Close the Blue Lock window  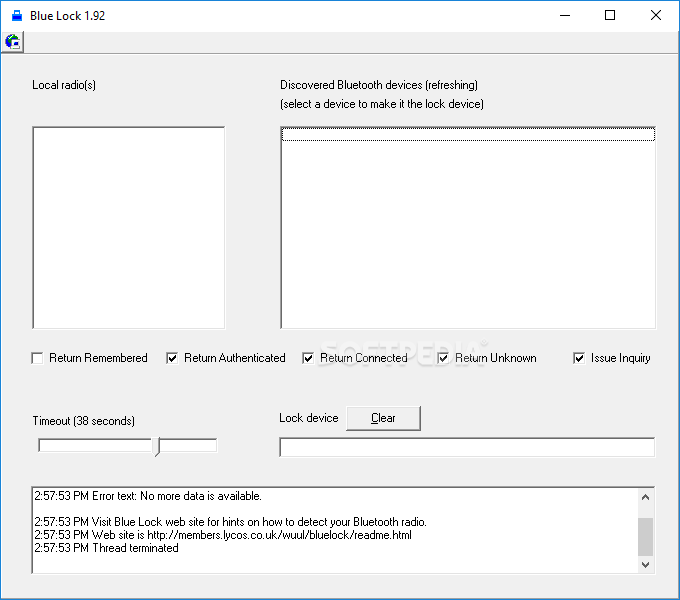pos(656,16)
